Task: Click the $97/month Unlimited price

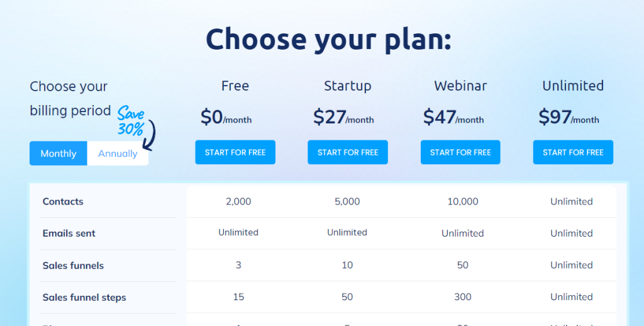Action: [x=569, y=117]
